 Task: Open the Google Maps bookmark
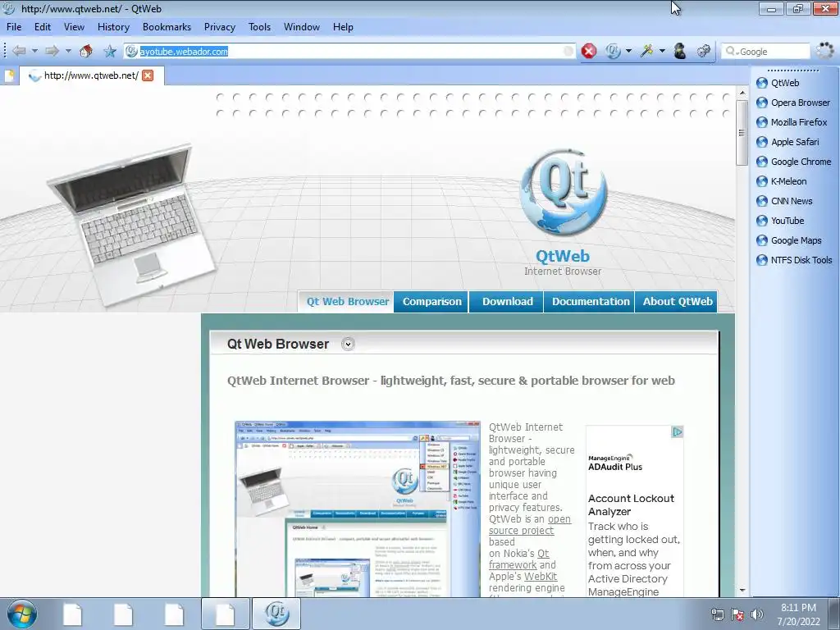(788, 240)
